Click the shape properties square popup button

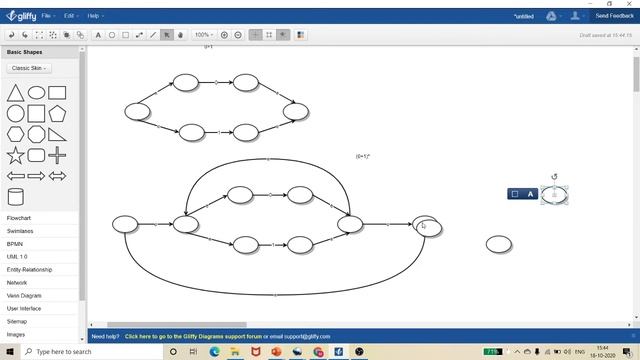(515, 194)
